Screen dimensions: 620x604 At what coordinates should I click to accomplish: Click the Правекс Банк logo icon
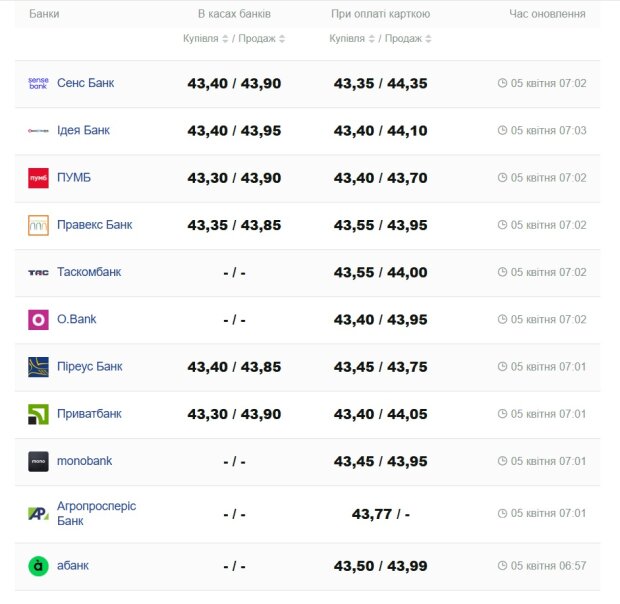38,225
